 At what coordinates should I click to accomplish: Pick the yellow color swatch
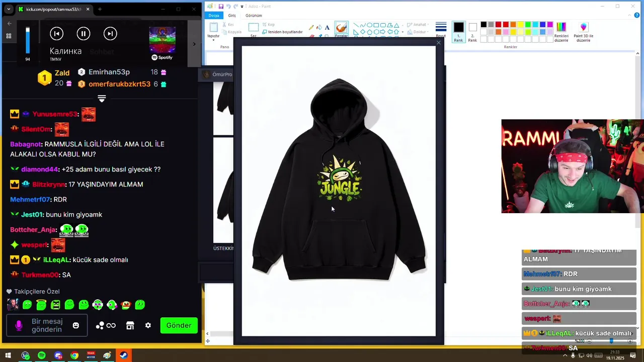[521, 25]
